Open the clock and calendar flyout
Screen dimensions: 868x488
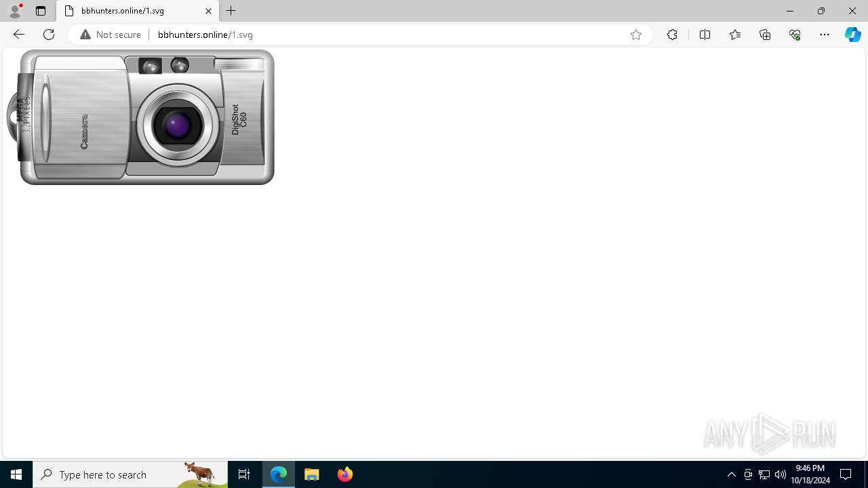[810, 474]
